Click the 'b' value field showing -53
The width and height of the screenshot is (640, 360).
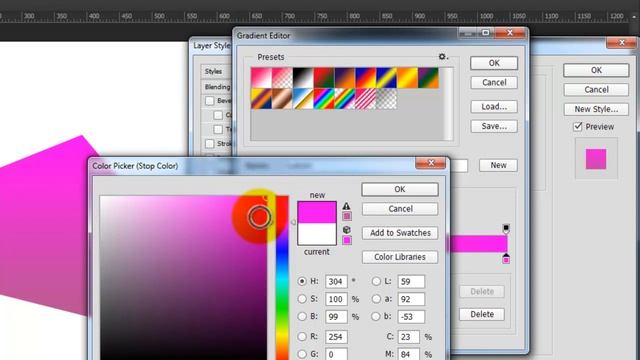coord(411,317)
